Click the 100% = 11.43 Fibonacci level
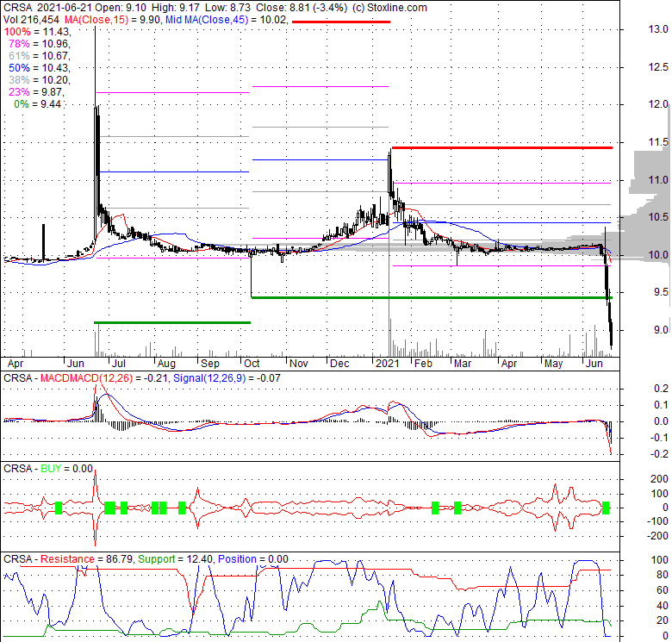Screen dimensions: 672x642 click(36, 32)
